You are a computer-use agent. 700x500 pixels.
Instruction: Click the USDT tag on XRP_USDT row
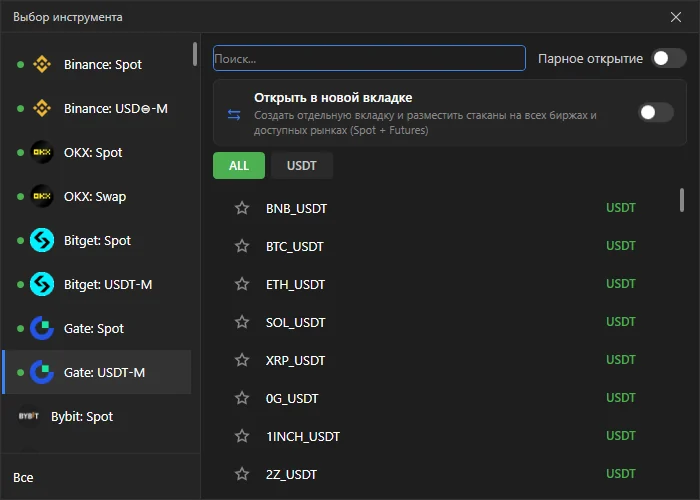[621, 359]
